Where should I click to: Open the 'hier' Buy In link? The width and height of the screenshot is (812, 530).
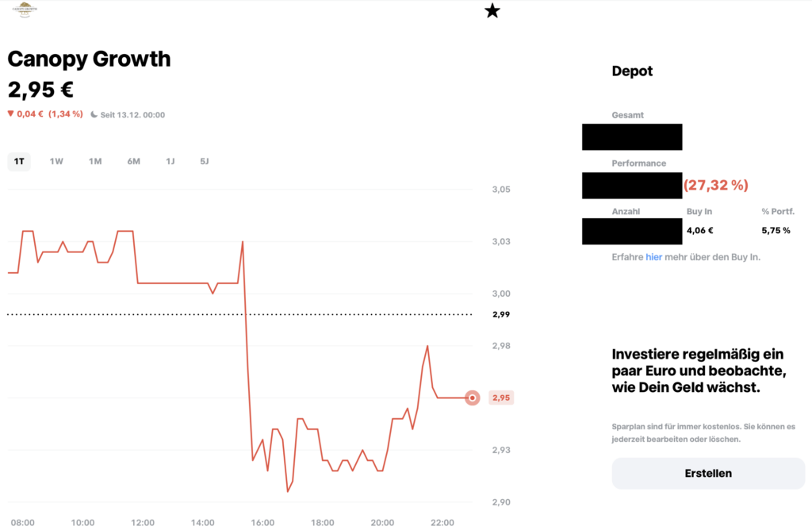tap(653, 257)
